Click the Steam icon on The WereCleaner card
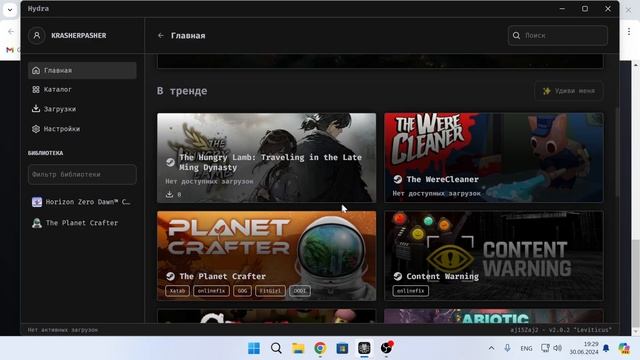The height and width of the screenshot is (360, 640). point(398,179)
